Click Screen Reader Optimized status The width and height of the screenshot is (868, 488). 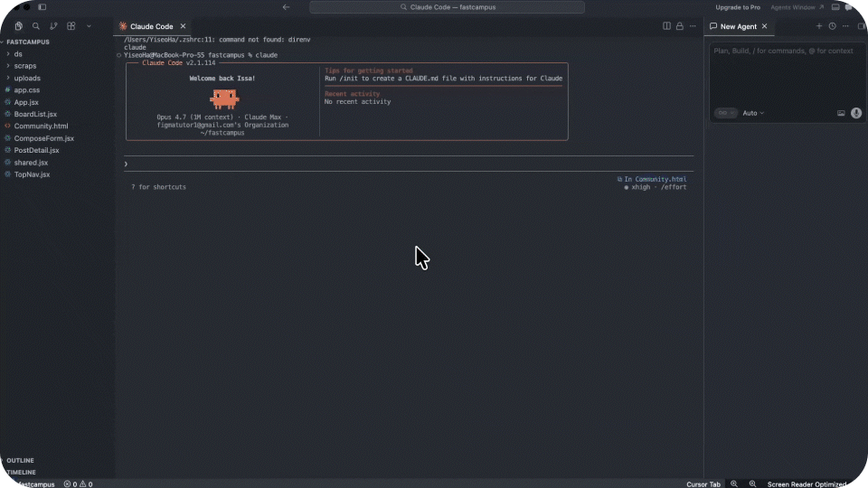pyautogui.click(x=807, y=484)
